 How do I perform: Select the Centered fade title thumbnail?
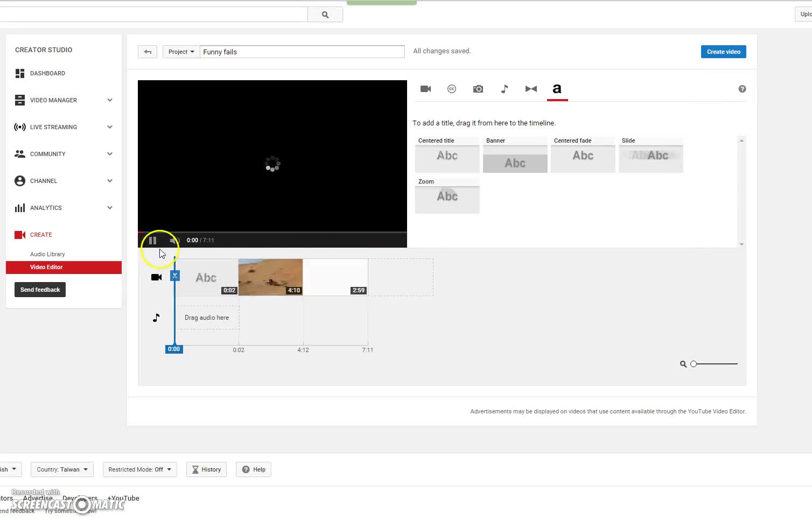(583, 154)
